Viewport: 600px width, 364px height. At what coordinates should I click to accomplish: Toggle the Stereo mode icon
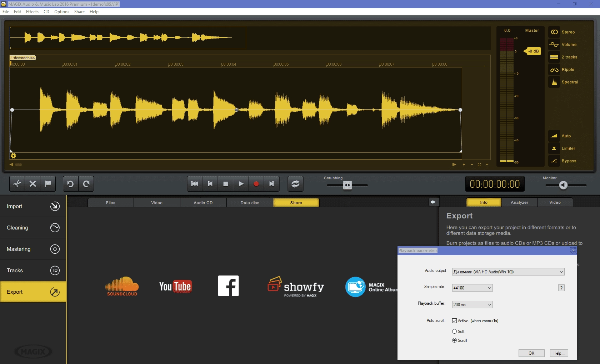pyautogui.click(x=554, y=32)
